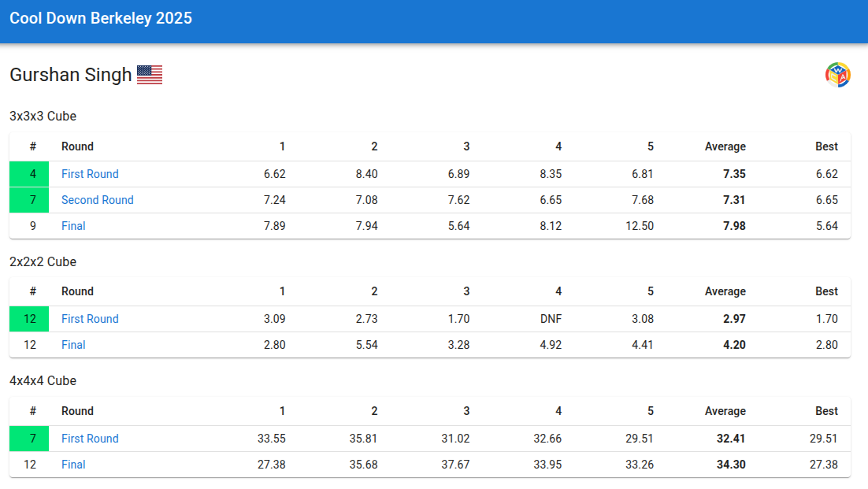Open 4x4x4 Cube Final round link
The height and width of the screenshot is (489, 868).
pyautogui.click(x=73, y=464)
